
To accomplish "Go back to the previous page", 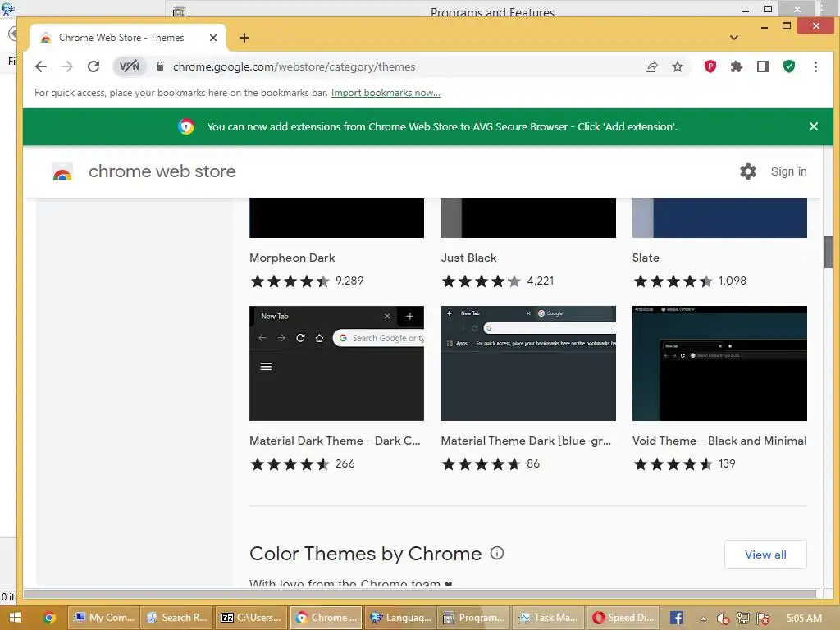I will tap(41, 66).
